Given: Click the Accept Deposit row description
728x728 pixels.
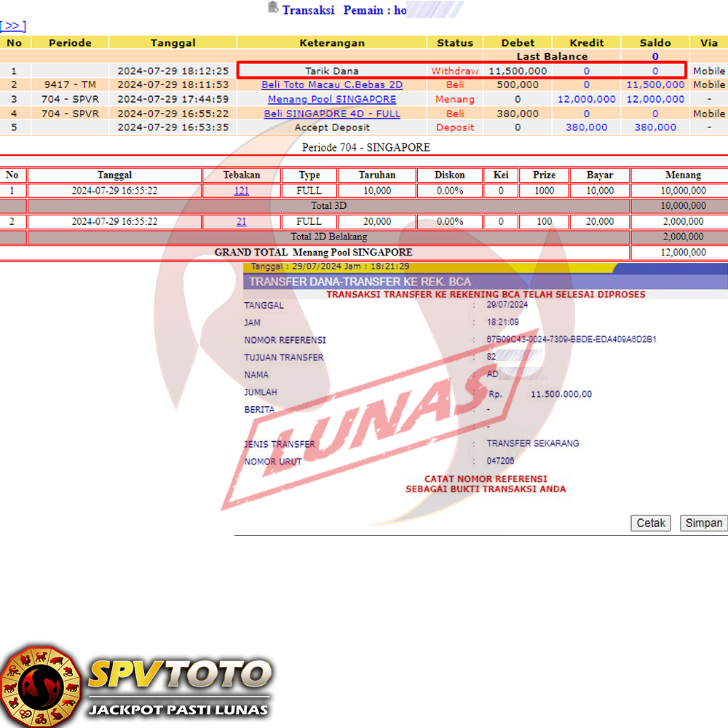Looking at the screenshot, I should pyautogui.click(x=332, y=127).
